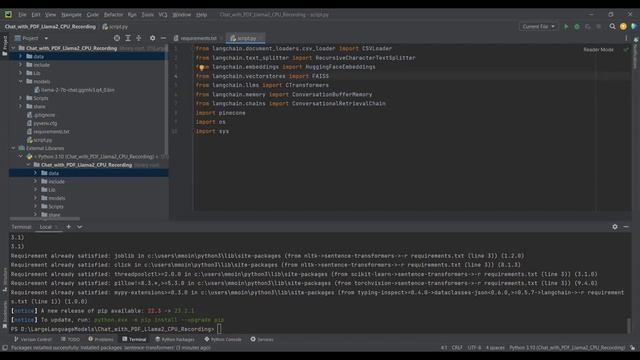Open the Bookmarks vertical tool window tab
This screenshot has width=640, height=360.
4,315
